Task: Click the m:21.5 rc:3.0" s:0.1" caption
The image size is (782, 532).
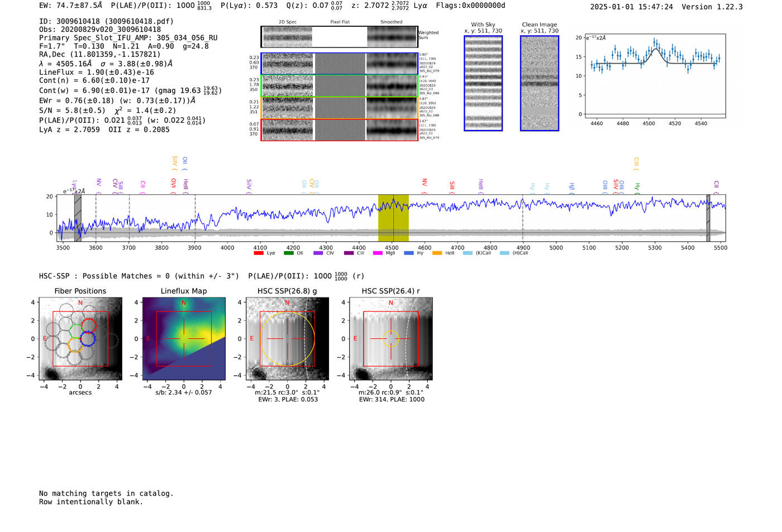Action: point(287,392)
